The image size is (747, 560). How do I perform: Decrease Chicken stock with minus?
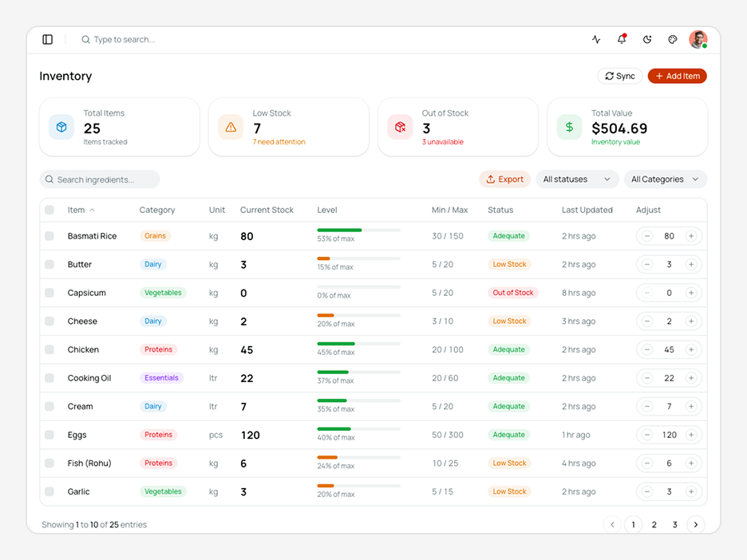[x=647, y=349]
